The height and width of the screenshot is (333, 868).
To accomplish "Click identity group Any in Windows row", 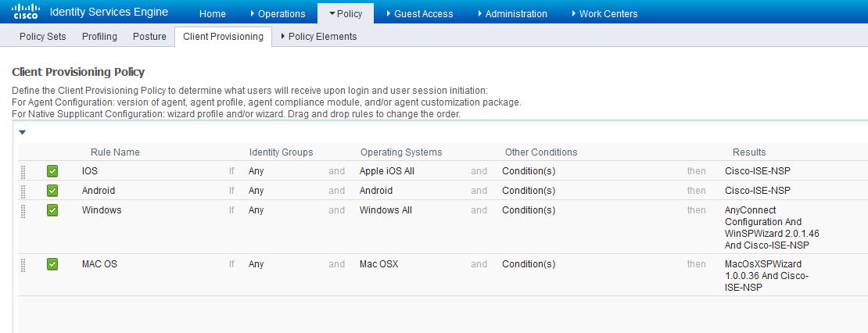I will click(256, 211).
